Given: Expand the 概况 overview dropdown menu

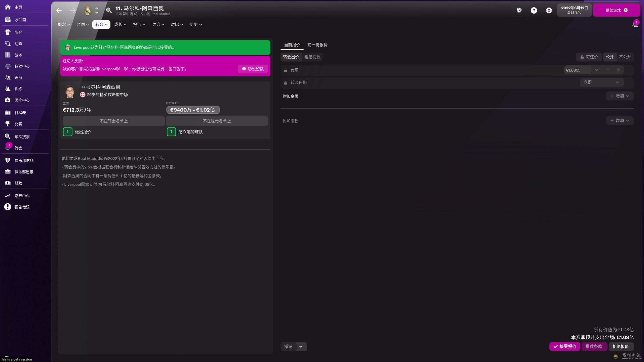Looking at the screenshot, I should point(64,25).
